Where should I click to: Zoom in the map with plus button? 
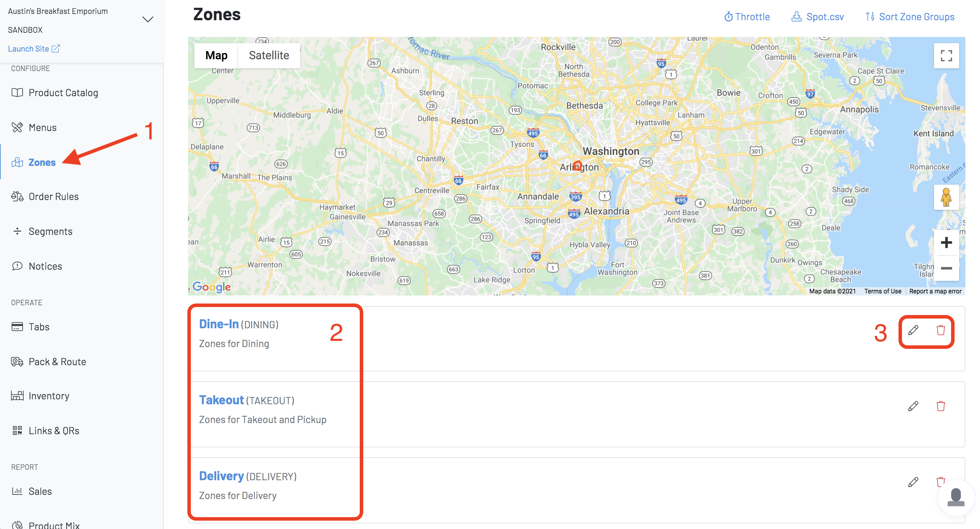pos(946,243)
